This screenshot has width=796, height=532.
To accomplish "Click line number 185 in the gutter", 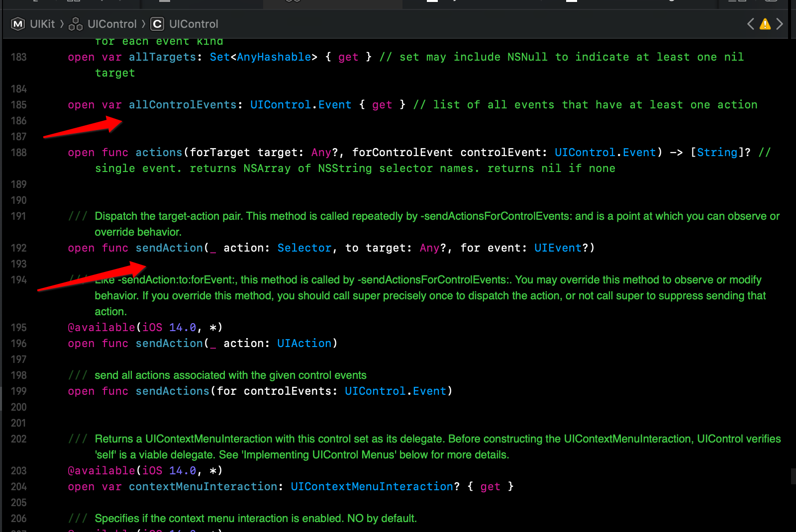I will tap(18, 105).
